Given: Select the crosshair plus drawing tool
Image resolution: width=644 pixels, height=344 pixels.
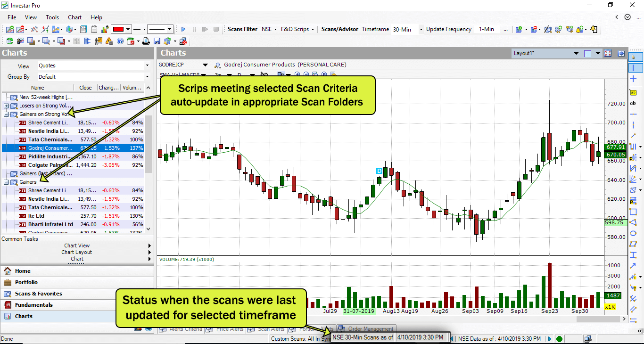Looking at the screenshot, I should (633, 79).
